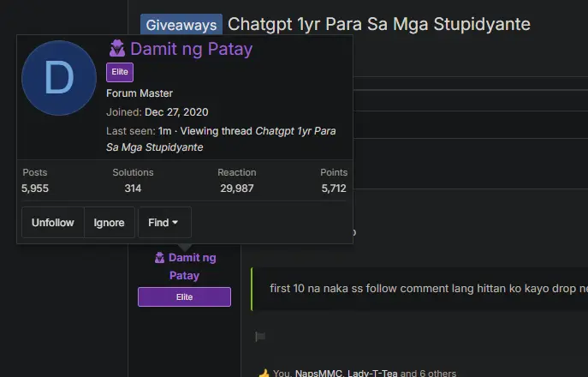Click the large D avatar in profile card
Viewport: 588px width, 377px height.
(59, 78)
